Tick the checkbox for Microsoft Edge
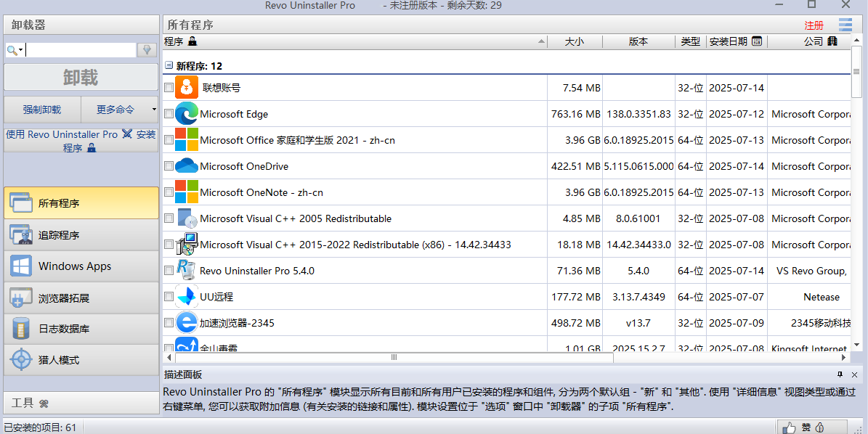Screen dimensions: 868x434 click(x=169, y=114)
